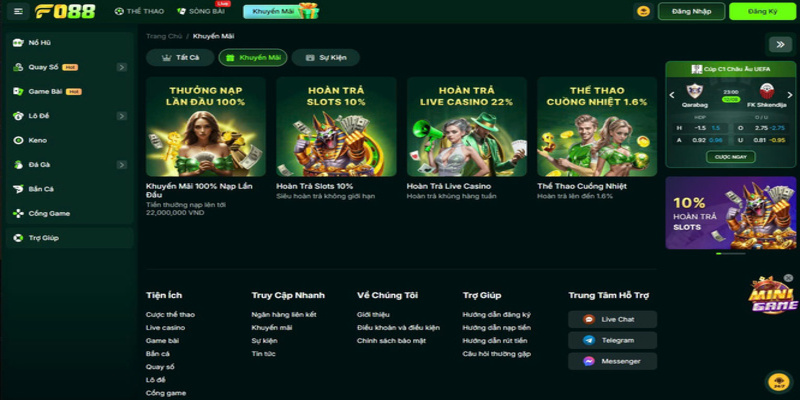Click Hoàn Trả Live Casino title text
The height and width of the screenshot is (400, 800).
point(448,186)
